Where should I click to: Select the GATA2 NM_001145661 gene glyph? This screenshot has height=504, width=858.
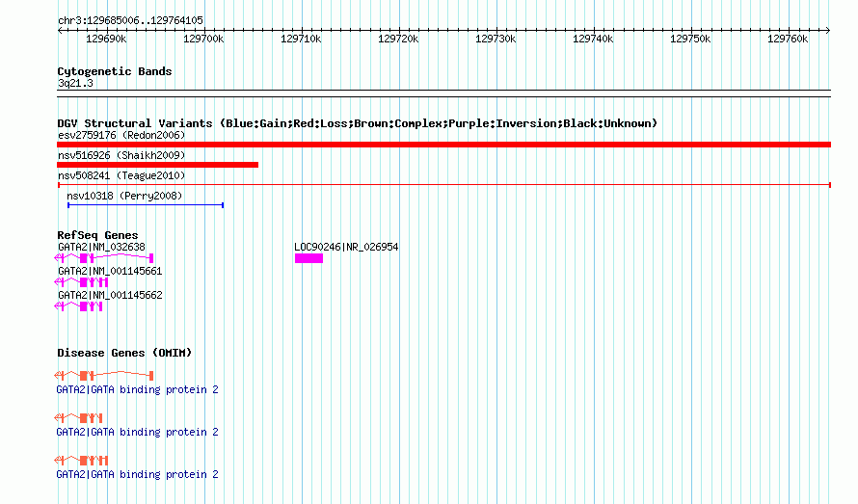click(x=81, y=281)
